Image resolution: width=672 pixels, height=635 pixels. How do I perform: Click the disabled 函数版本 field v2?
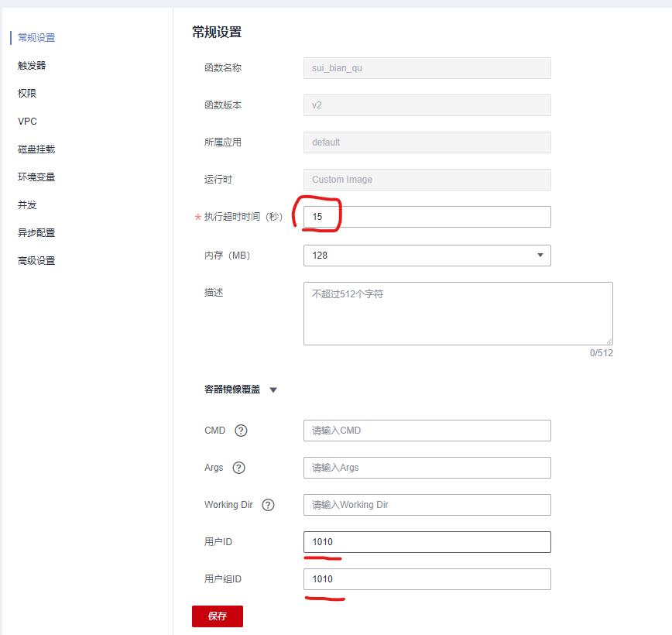click(x=427, y=105)
